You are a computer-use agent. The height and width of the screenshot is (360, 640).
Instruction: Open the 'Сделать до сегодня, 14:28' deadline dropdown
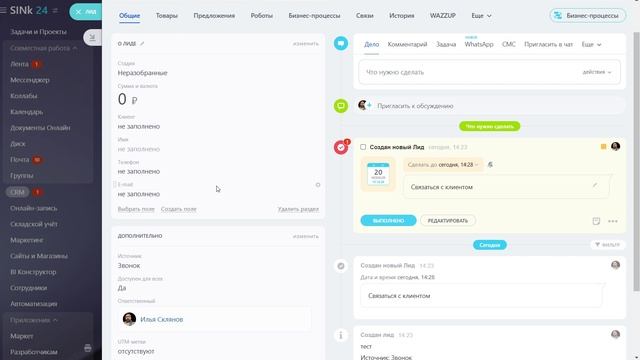(443, 164)
